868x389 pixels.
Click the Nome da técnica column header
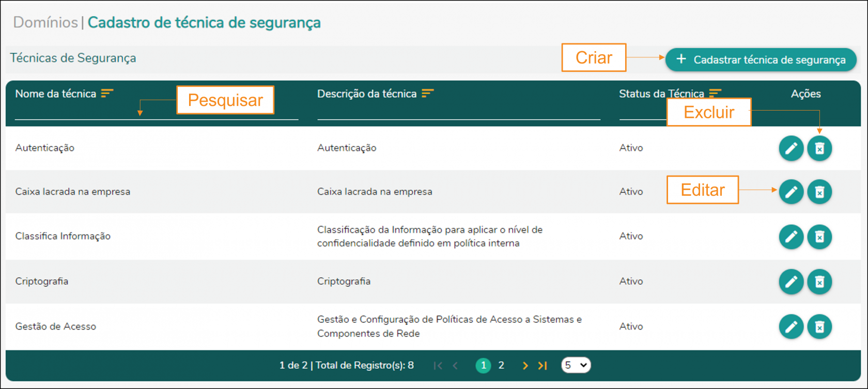click(x=56, y=94)
